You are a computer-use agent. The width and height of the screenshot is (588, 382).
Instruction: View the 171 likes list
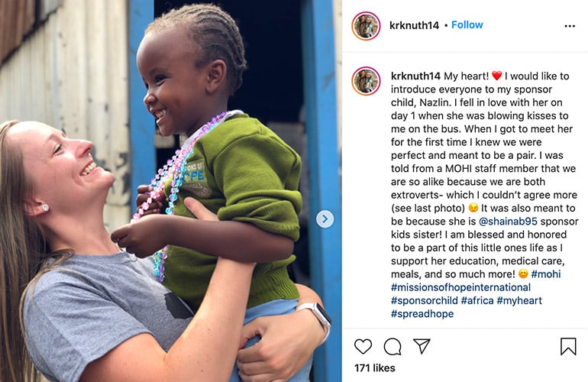pos(375,368)
